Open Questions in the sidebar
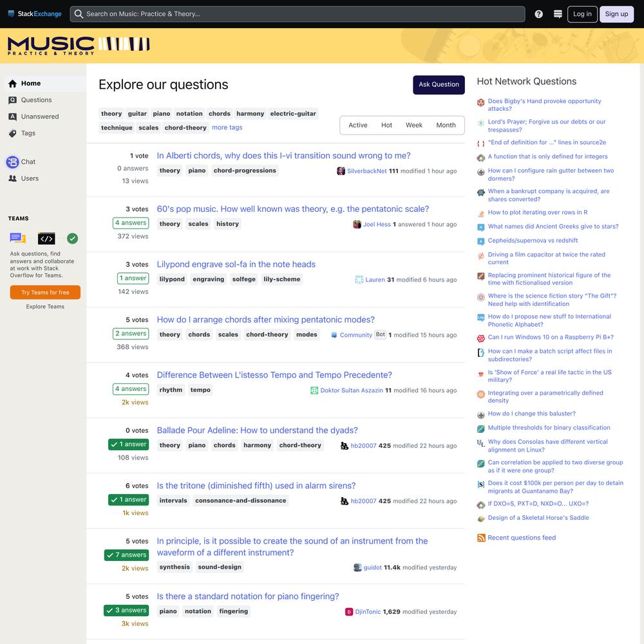 coord(36,100)
